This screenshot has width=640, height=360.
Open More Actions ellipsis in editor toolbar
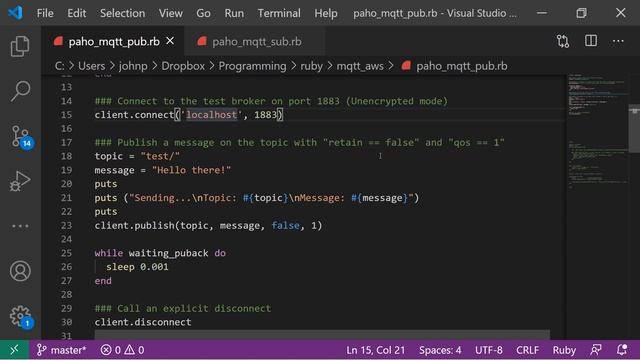618,41
